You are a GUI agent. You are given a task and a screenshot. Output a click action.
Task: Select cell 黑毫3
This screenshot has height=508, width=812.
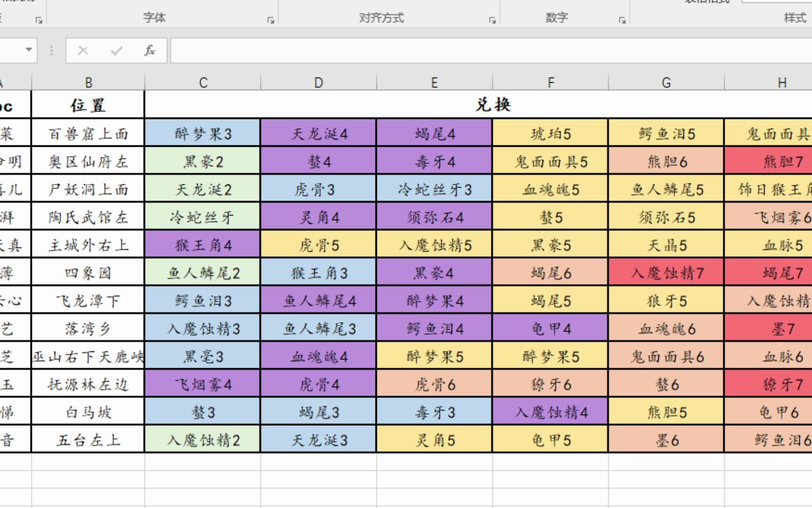point(203,356)
